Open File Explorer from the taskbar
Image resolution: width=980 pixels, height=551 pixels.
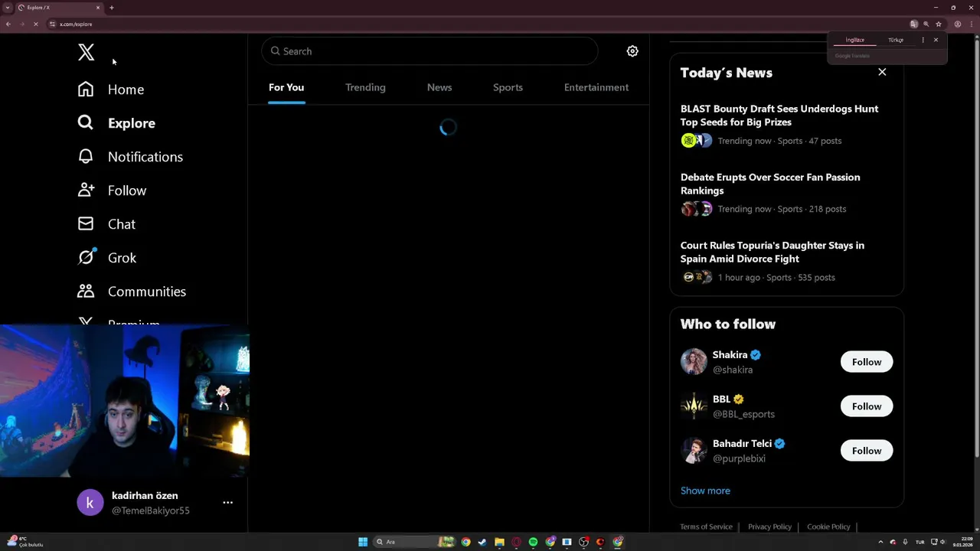499,542
